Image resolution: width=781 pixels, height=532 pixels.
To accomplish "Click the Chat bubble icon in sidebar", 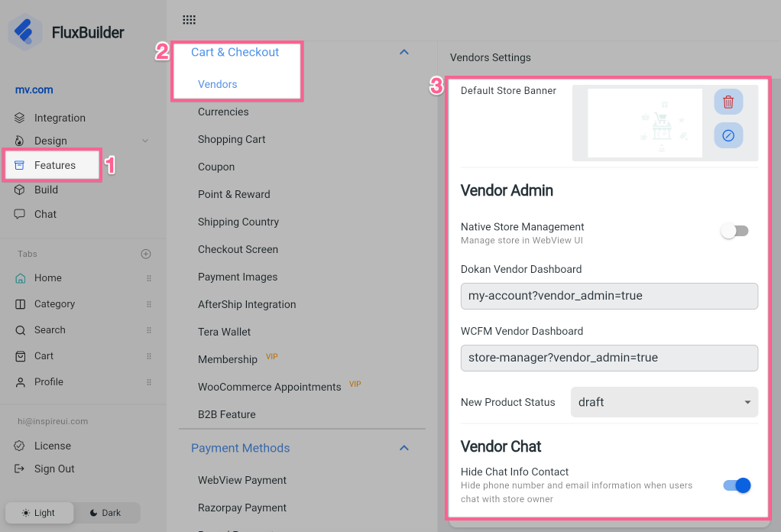I will pyautogui.click(x=20, y=214).
